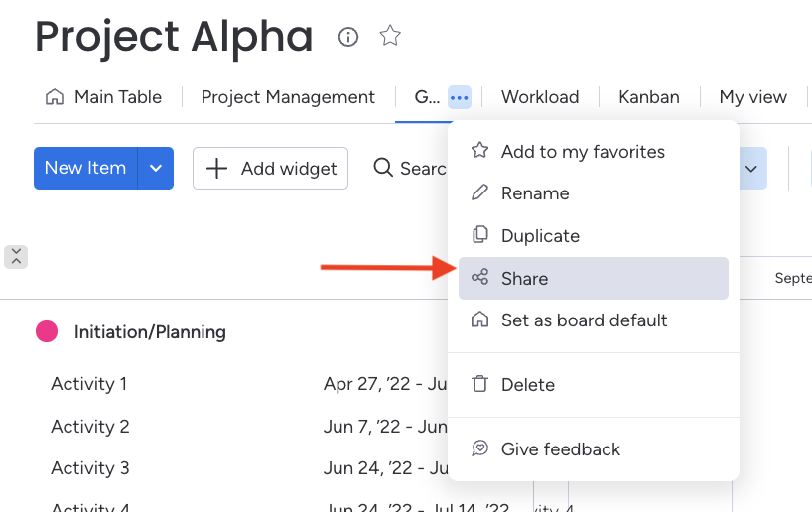Switch to the Workload tab

[x=540, y=97]
